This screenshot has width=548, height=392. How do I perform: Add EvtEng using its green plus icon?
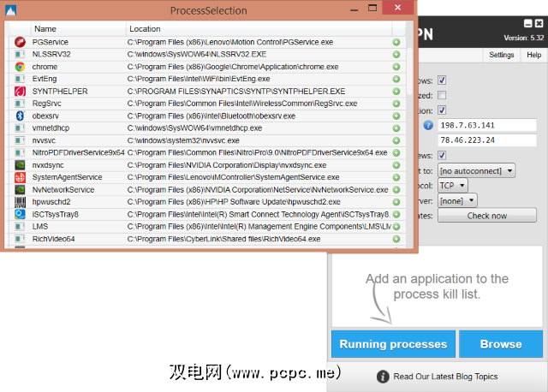396,79
